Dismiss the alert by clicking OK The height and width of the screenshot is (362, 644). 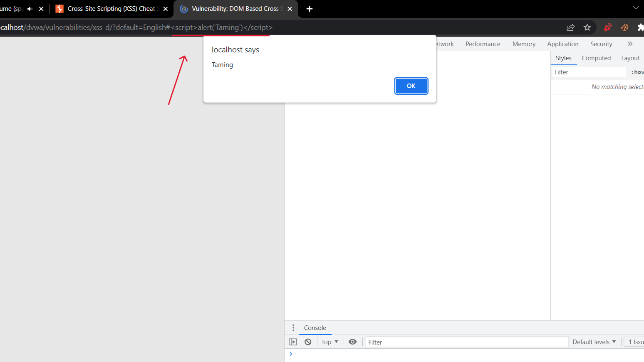411,86
